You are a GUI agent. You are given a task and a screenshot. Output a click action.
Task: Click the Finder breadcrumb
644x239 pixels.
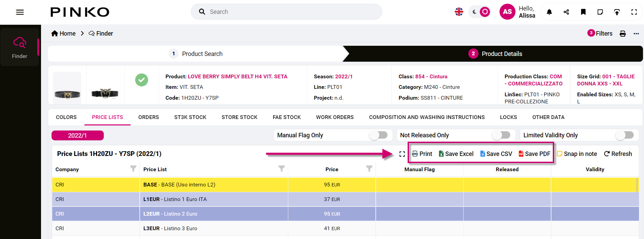[x=101, y=34]
